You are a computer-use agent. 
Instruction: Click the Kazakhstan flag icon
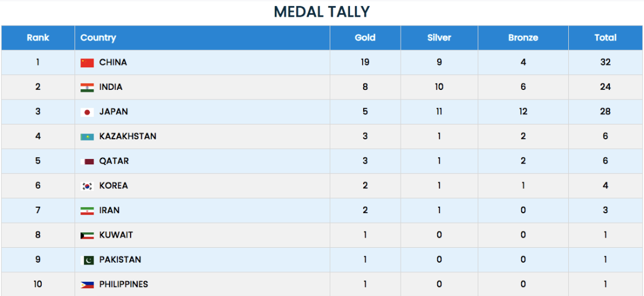[x=87, y=137]
